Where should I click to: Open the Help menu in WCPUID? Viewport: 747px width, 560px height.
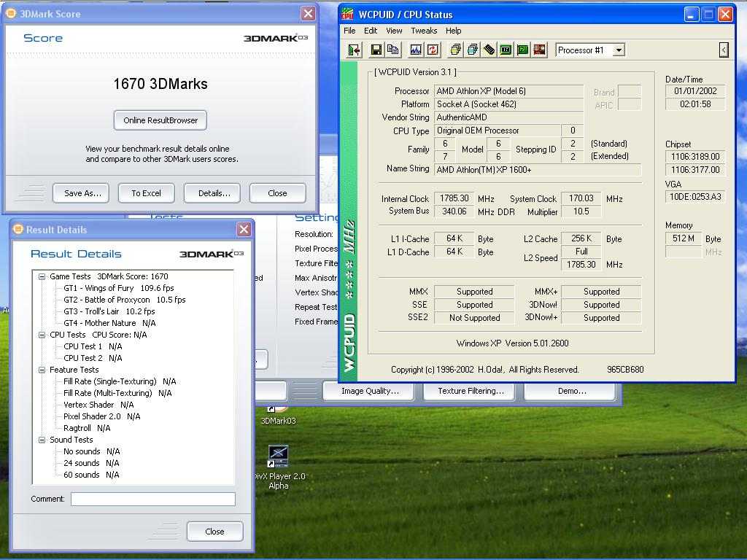pos(454,31)
